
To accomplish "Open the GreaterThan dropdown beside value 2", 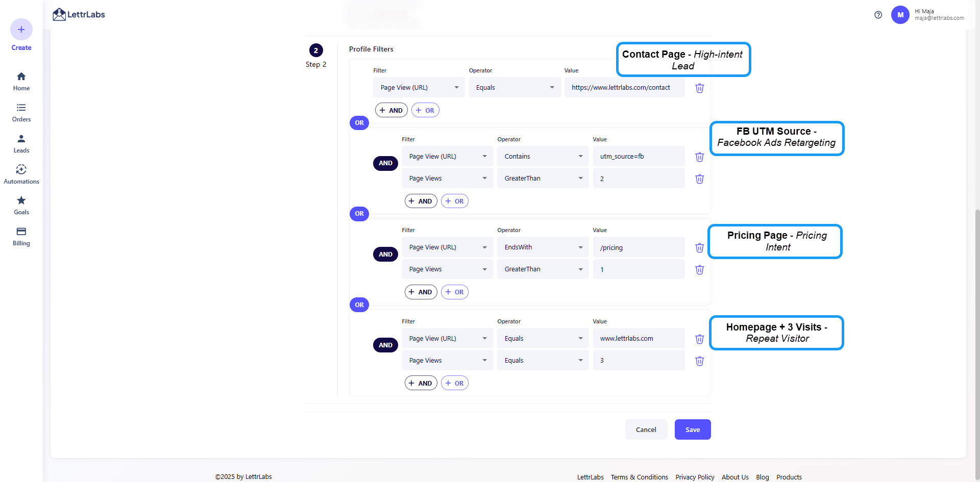I will click(543, 178).
